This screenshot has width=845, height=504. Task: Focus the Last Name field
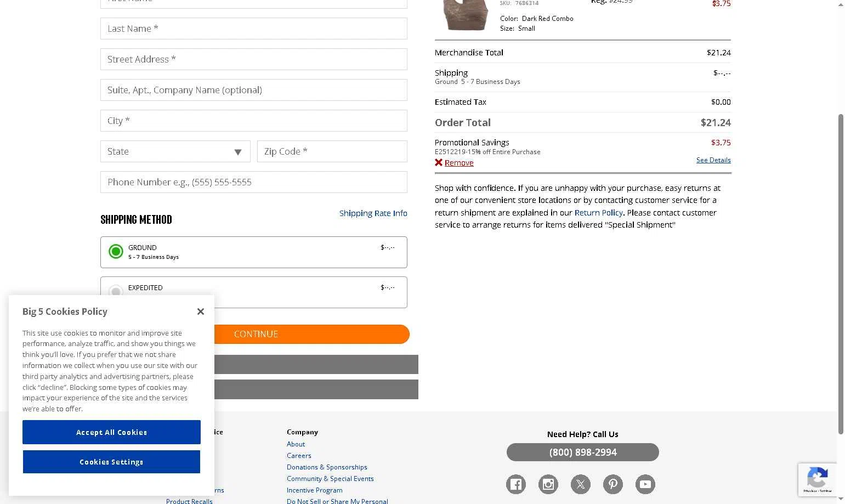coord(254,29)
